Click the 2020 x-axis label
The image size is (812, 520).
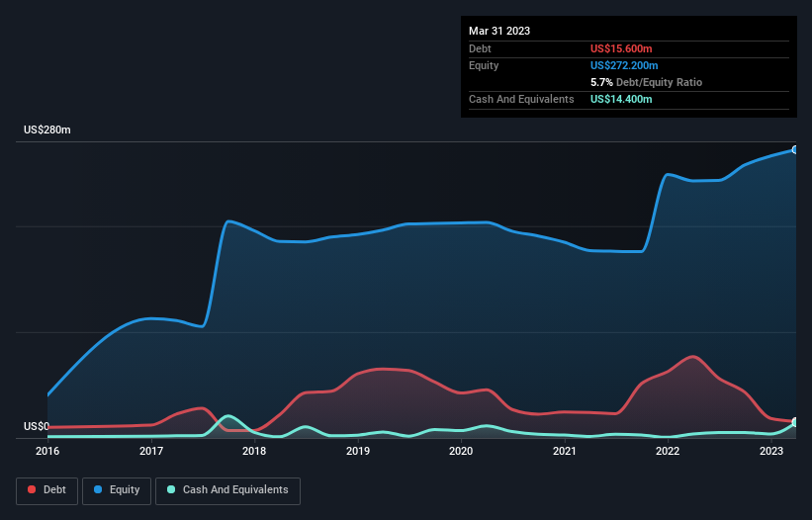[x=461, y=451]
